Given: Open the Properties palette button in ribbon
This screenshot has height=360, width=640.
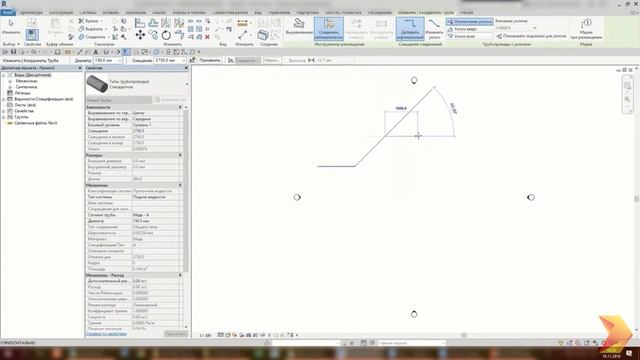Looking at the screenshot, I should [x=32, y=34].
